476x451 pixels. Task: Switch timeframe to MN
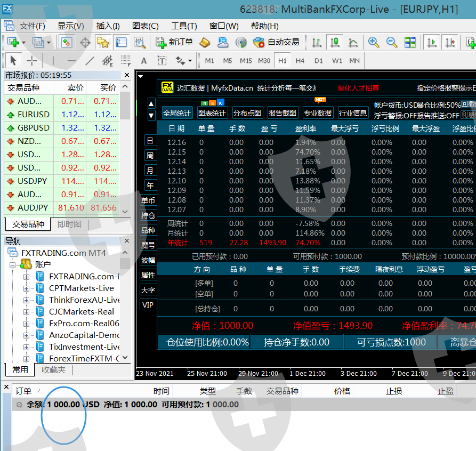(x=354, y=61)
